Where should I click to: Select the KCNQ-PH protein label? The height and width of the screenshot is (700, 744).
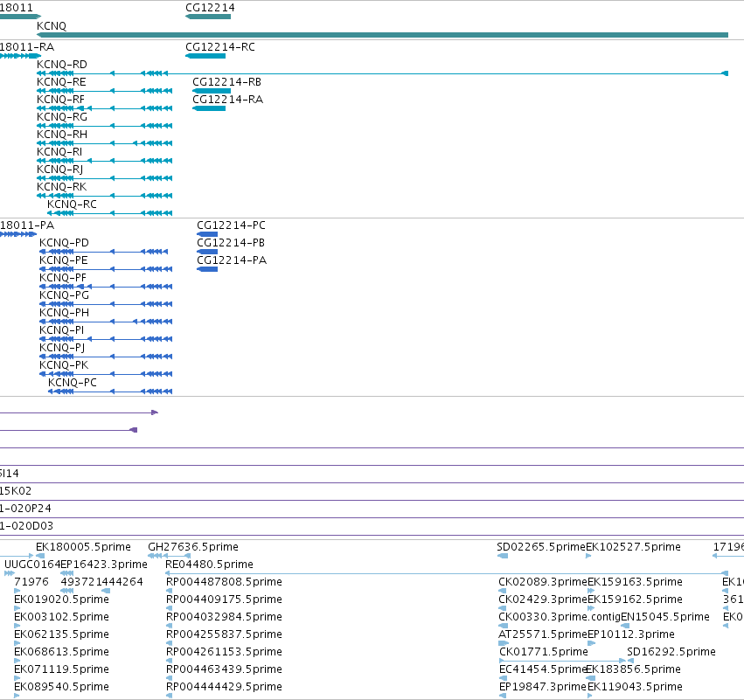tap(64, 313)
